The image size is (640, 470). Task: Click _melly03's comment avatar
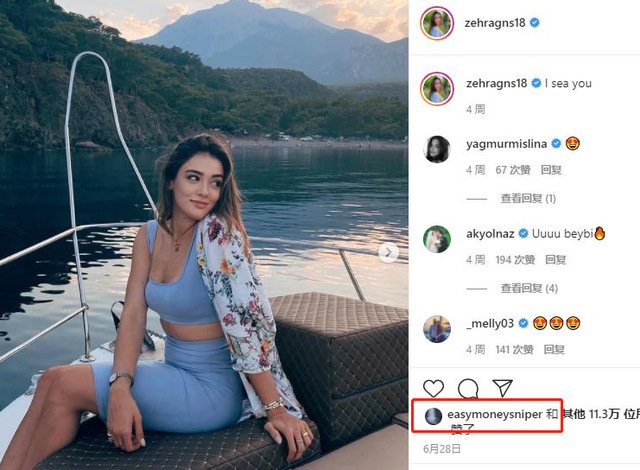(436, 328)
